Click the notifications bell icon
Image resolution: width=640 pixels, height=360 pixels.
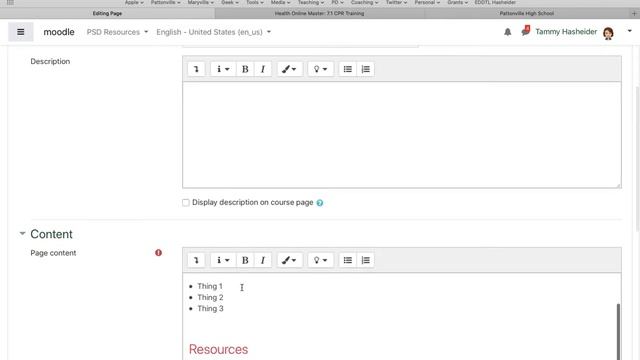coord(507,32)
